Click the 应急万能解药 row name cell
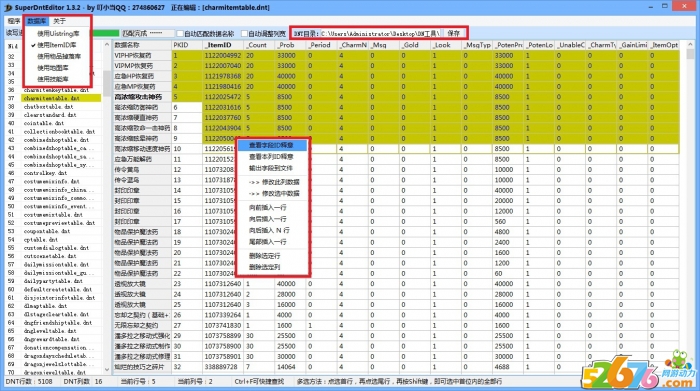This screenshot has width=700, height=391. coord(142,159)
